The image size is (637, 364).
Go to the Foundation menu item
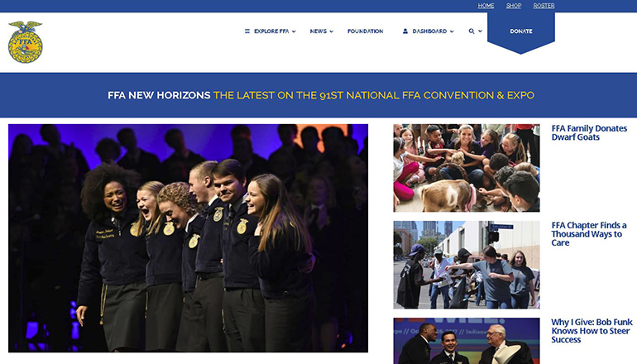click(365, 31)
